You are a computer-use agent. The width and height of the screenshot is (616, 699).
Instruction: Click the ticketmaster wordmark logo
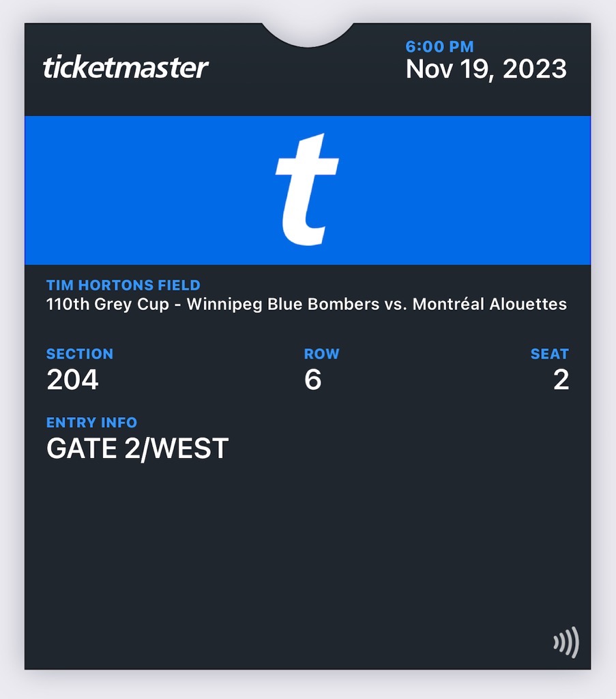pos(126,68)
